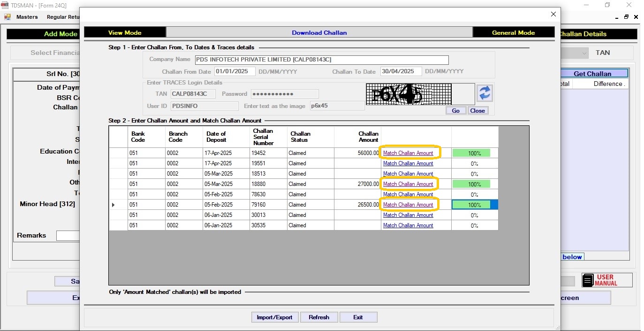Select Challan Amount cell for serial 18880

tap(357, 184)
